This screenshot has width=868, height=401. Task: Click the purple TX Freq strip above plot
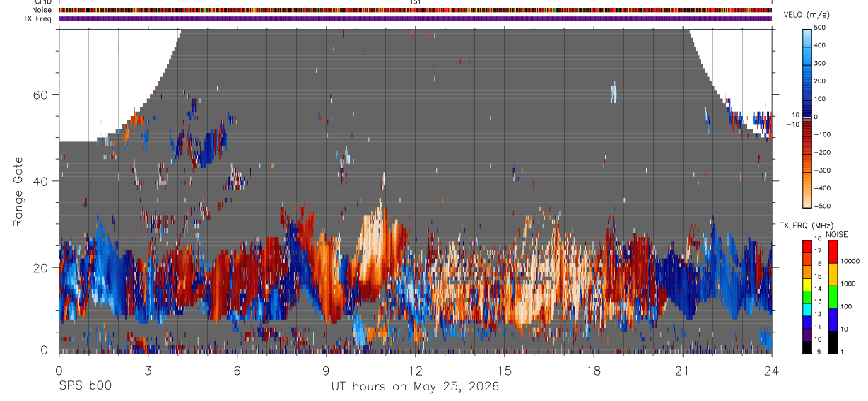pos(416,18)
